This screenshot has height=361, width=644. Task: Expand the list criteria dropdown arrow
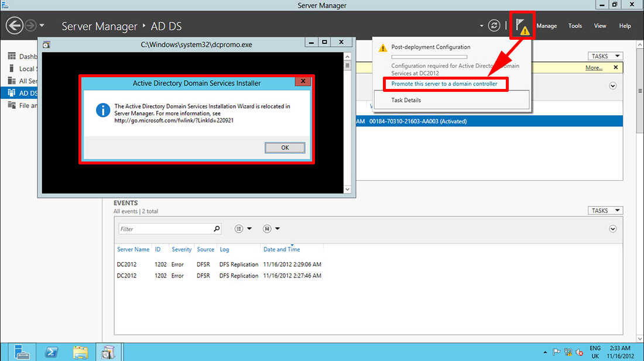(x=249, y=229)
